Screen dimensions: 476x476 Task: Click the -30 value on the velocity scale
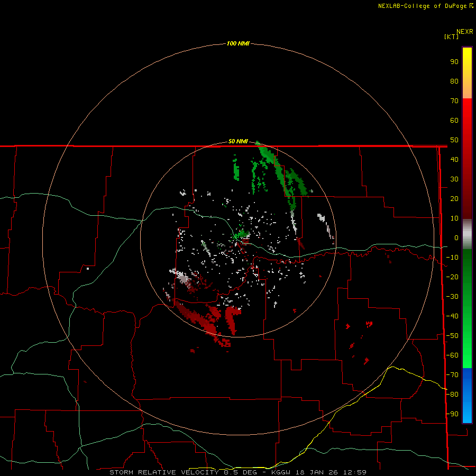[452, 297]
